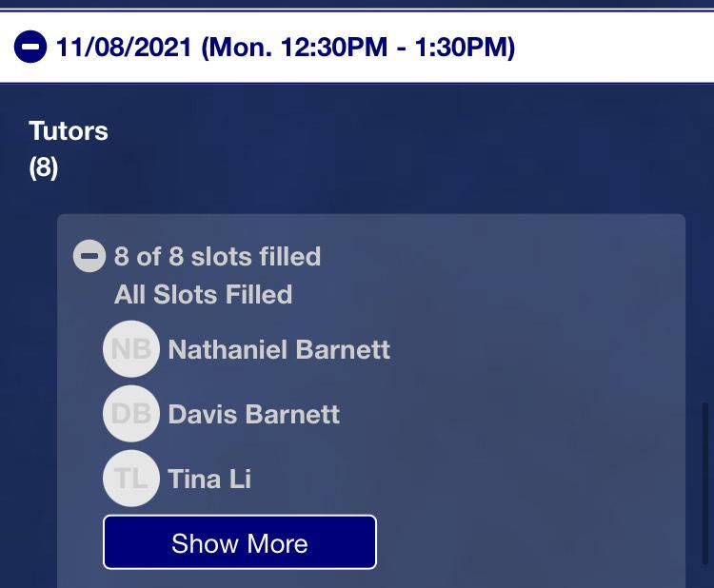Open Nathaniel Barnett's name entry
This screenshot has width=714, height=588.
coord(279,349)
